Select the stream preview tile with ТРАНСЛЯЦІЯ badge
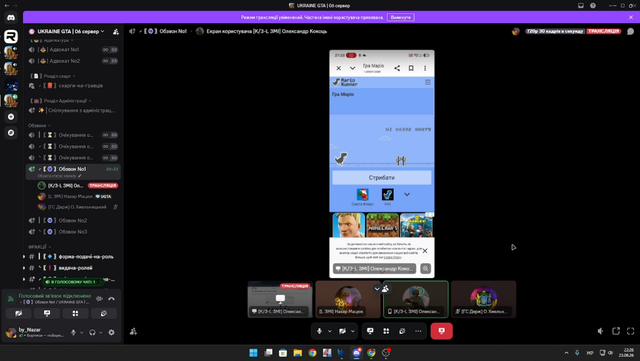 280,299
